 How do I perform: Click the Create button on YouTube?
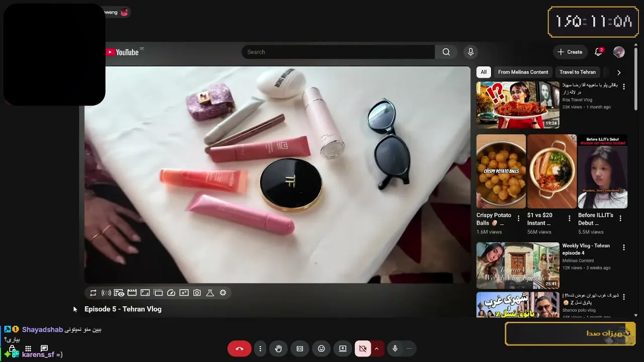coord(570,52)
